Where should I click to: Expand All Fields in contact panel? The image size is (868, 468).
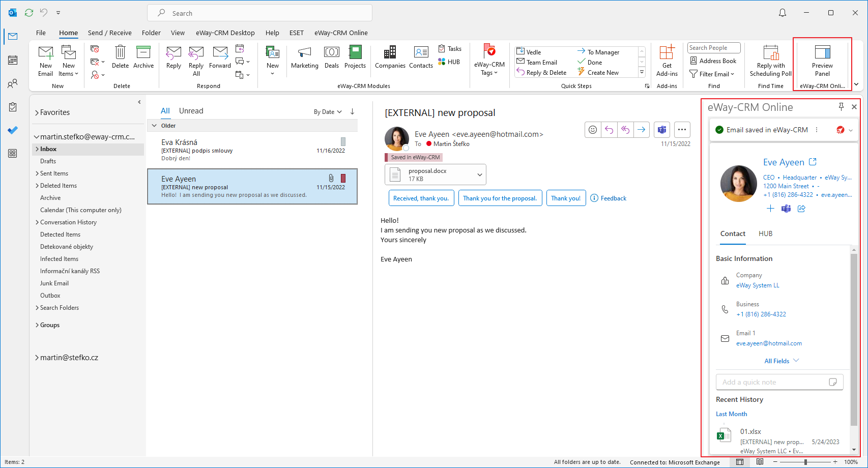pyautogui.click(x=782, y=361)
